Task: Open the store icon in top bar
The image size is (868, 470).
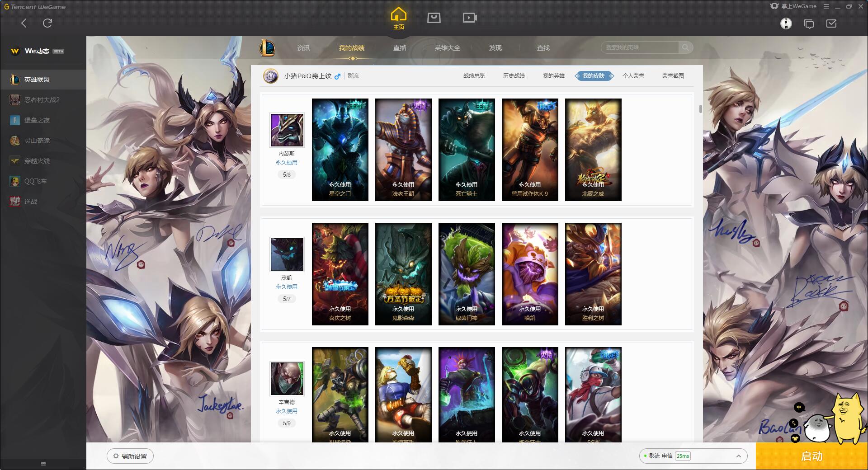Action: point(434,18)
